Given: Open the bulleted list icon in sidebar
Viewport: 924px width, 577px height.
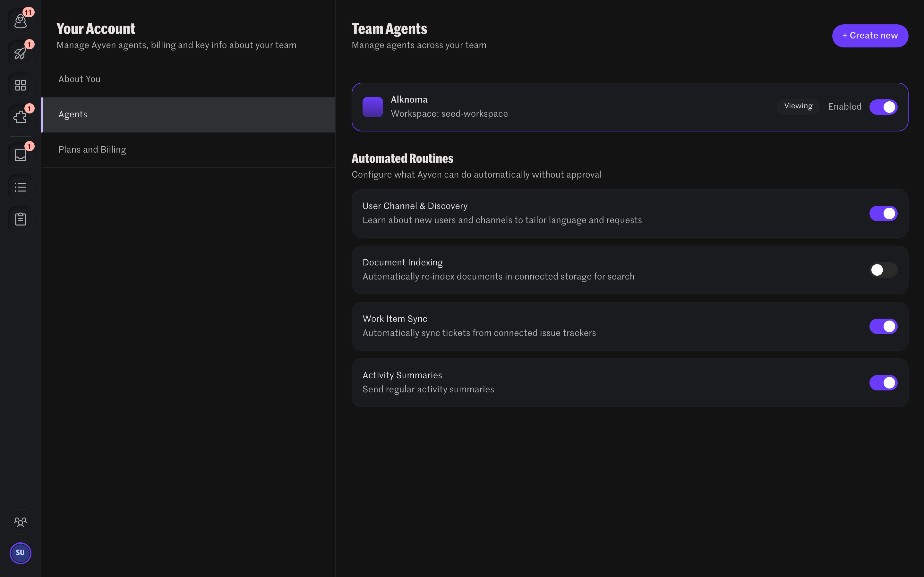Looking at the screenshot, I should pos(20,187).
